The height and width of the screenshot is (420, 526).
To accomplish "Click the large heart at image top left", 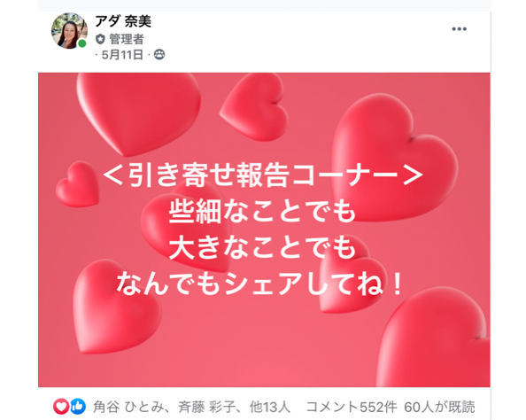I will coord(138,113).
